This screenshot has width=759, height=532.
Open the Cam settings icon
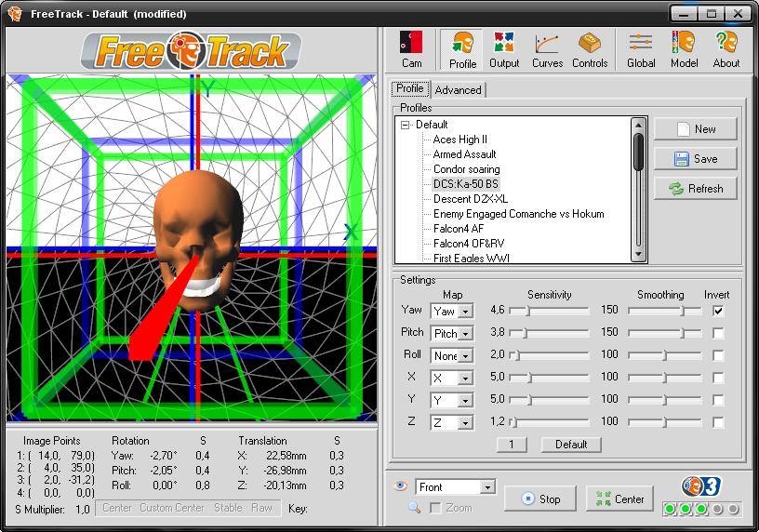(x=411, y=50)
